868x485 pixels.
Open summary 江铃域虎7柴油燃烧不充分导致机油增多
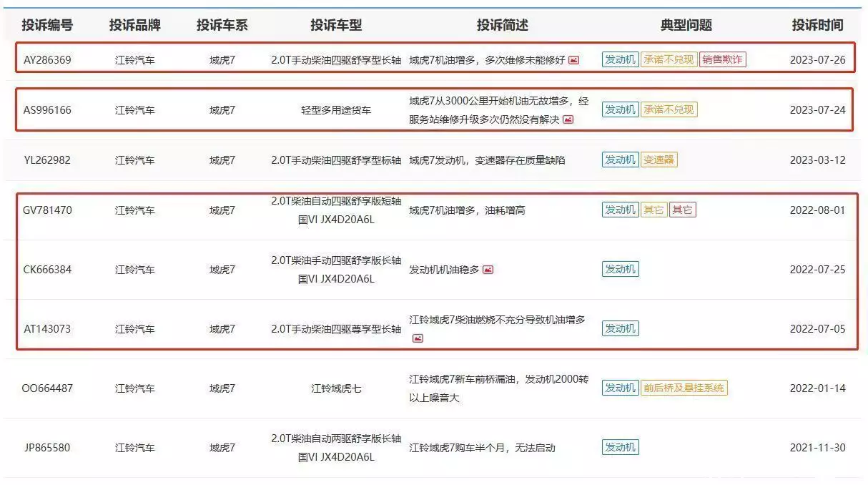[x=498, y=320]
